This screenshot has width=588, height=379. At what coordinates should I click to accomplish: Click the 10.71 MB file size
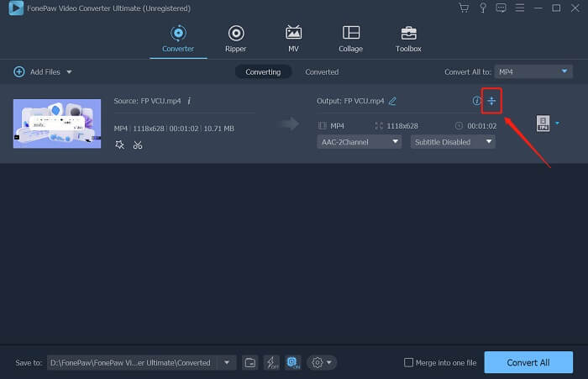coord(219,129)
